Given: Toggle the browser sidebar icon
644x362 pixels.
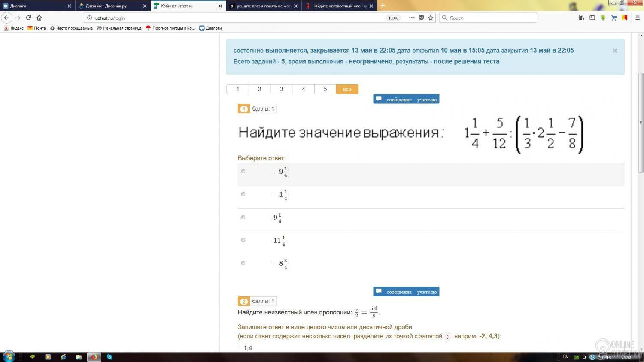Looking at the screenshot, I should (x=592, y=18).
